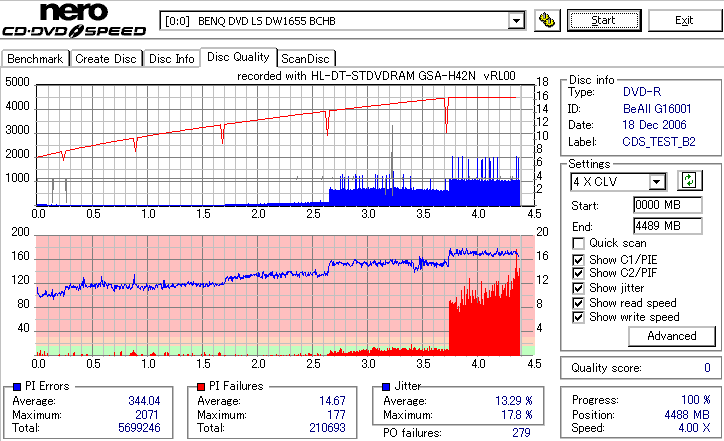Click the End position input field
Image resolution: width=724 pixels, height=441 pixels.
[668, 226]
